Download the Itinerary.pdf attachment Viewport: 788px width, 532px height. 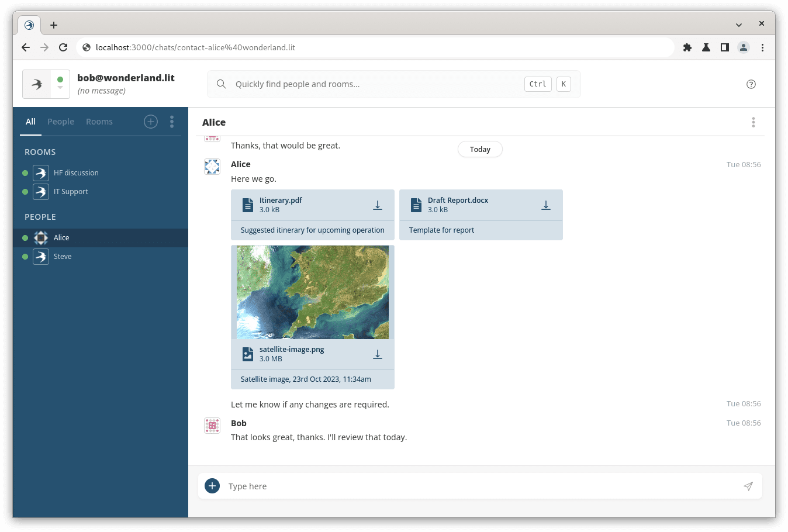pos(378,205)
